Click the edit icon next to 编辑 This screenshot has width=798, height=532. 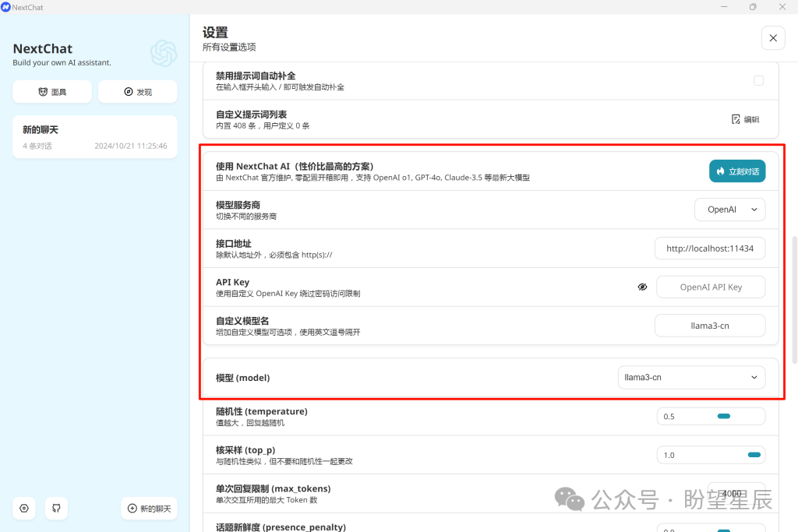point(736,119)
